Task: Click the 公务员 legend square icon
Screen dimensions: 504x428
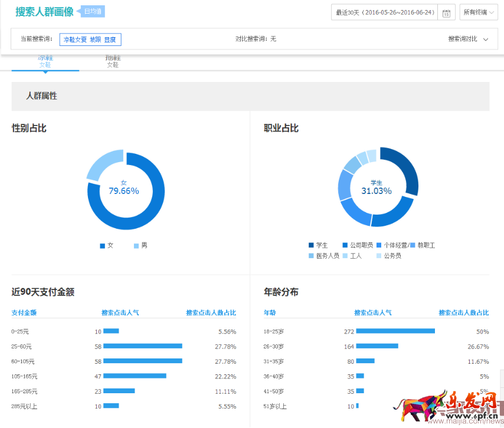Action: (x=379, y=256)
